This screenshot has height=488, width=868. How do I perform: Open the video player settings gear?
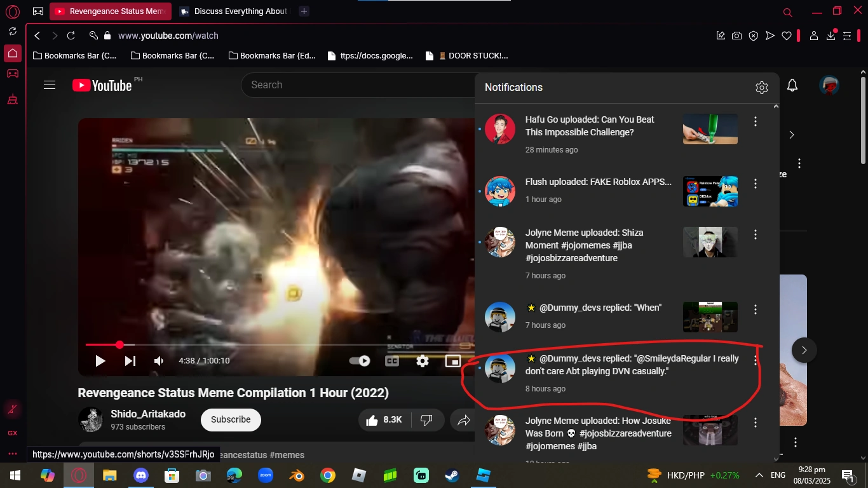coord(422,360)
